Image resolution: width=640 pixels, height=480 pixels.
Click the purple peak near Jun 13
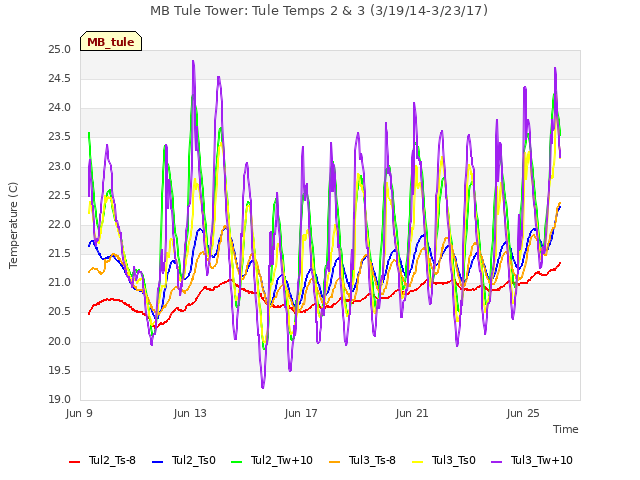[x=193, y=62]
